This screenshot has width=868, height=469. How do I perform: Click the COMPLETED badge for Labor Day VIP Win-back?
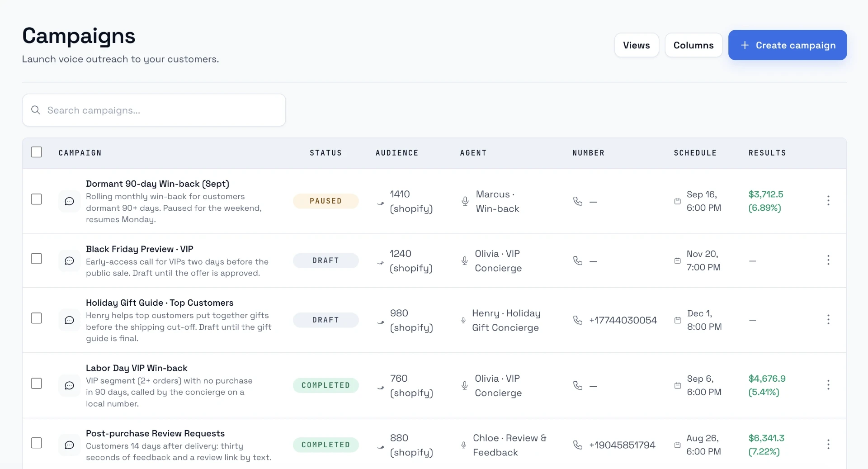(326, 385)
